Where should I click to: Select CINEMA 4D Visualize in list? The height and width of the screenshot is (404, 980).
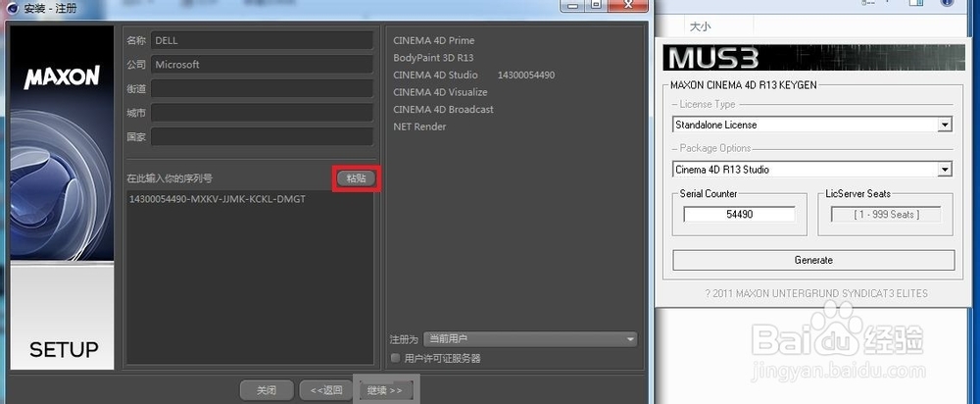(x=440, y=92)
